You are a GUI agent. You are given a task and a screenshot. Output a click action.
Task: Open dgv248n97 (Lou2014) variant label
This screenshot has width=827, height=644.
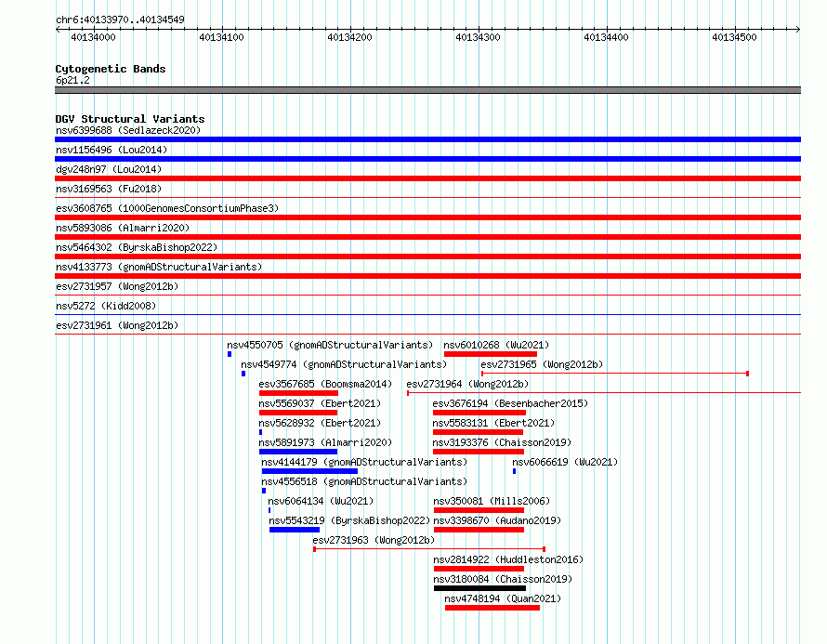click(109, 169)
